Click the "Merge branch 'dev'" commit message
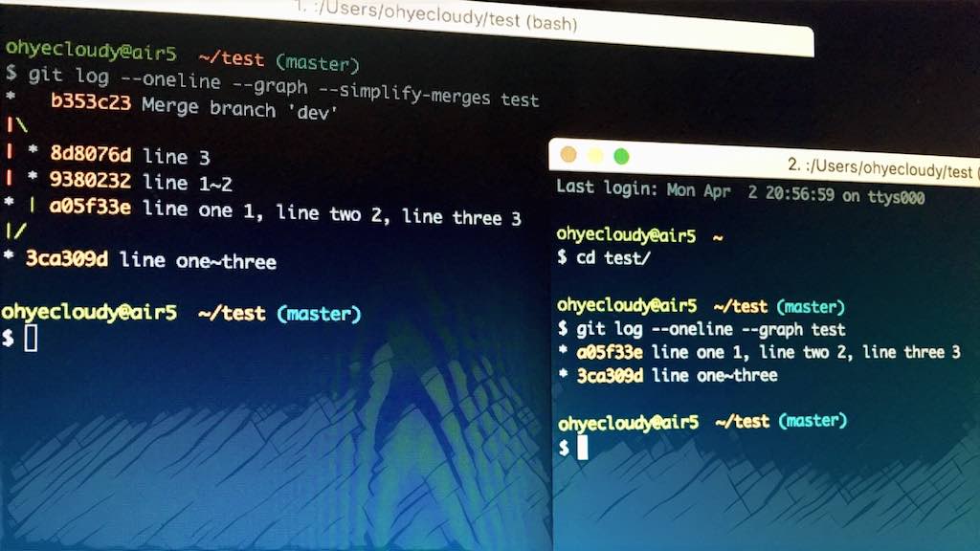Image resolution: width=980 pixels, height=551 pixels. click(239, 107)
